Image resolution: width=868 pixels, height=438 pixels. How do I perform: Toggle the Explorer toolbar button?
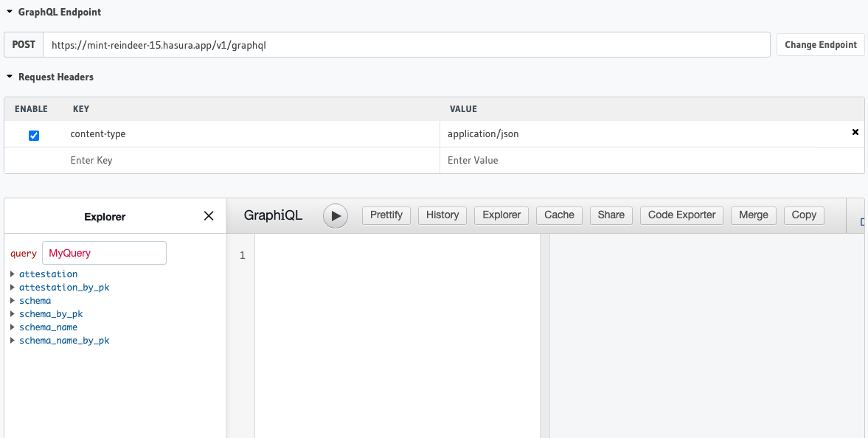pos(501,215)
